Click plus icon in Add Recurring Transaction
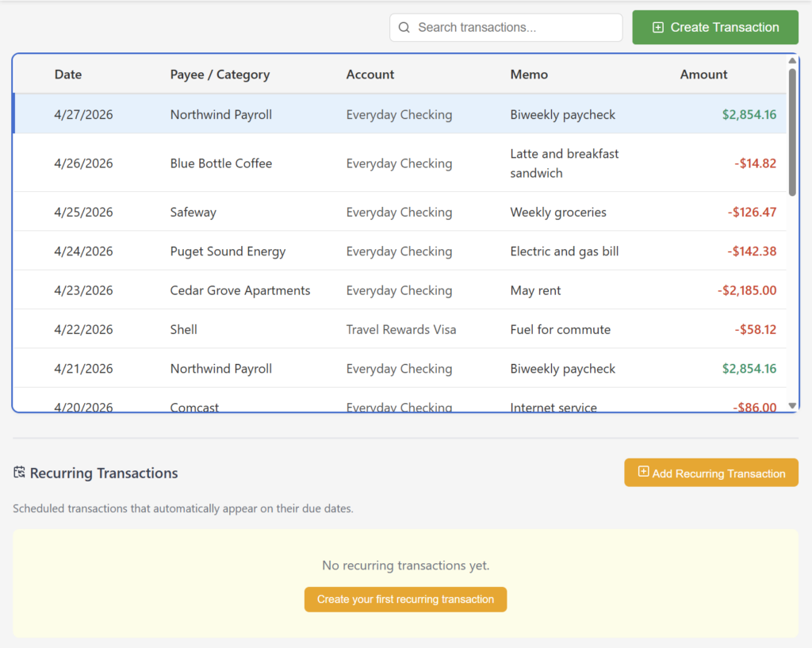This screenshot has height=648, width=812. (643, 472)
